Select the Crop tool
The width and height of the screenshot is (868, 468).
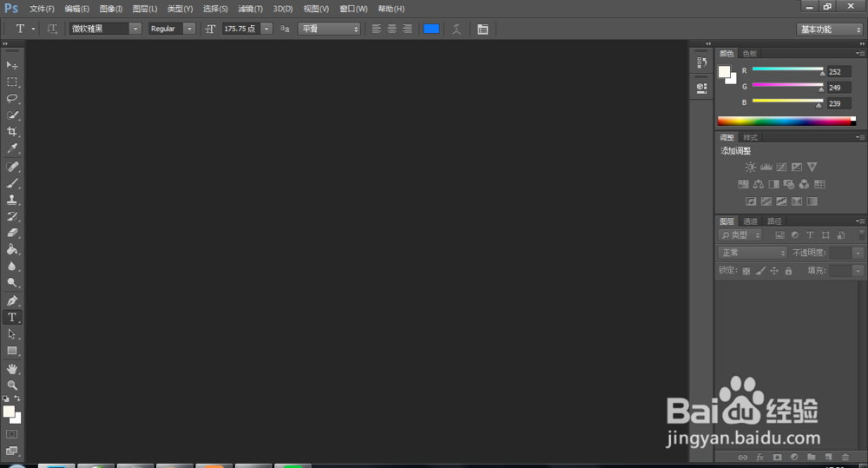[11, 132]
